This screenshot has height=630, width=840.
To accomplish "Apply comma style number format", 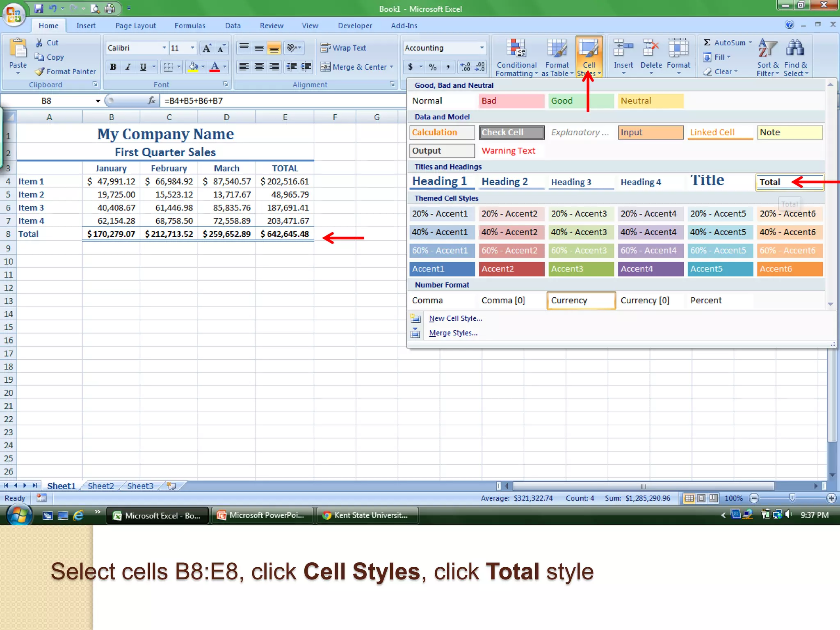I will pyautogui.click(x=448, y=67).
